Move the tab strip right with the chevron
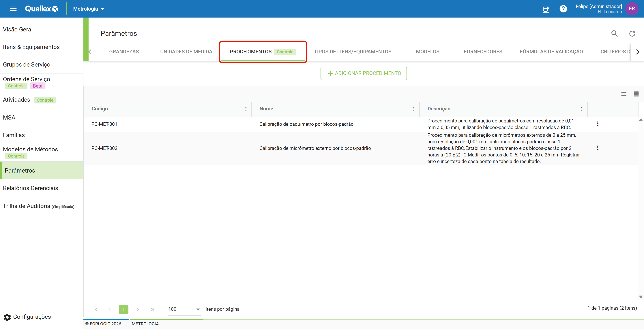This screenshot has height=329, width=644. (x=637, y=52)
